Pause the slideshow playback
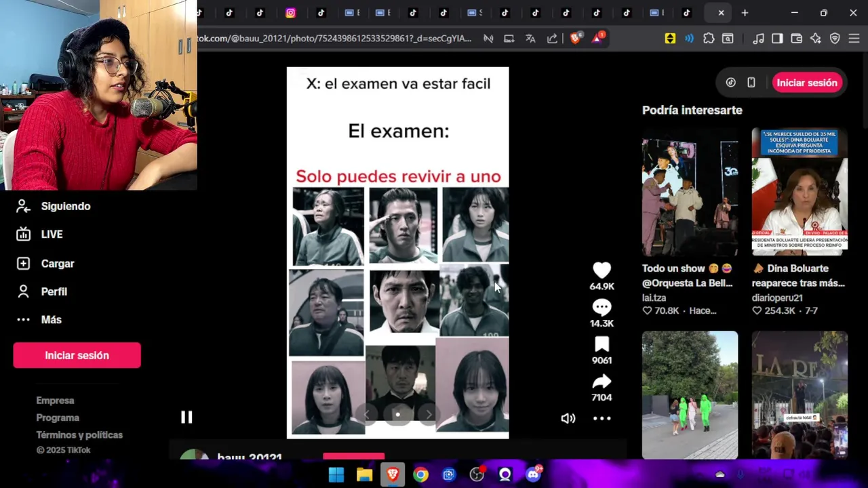Viewport: 868px width, 488px height. [186, 418]
